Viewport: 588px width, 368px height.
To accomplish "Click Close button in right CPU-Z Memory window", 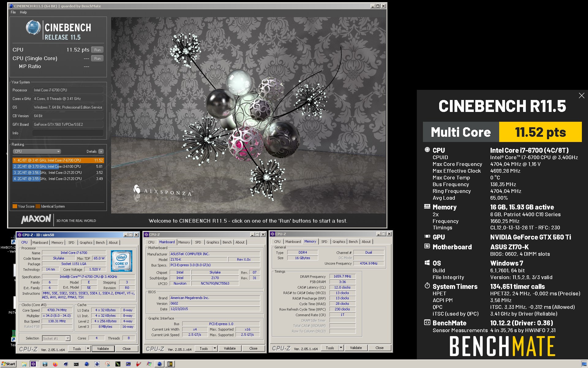I will (379, 348).
